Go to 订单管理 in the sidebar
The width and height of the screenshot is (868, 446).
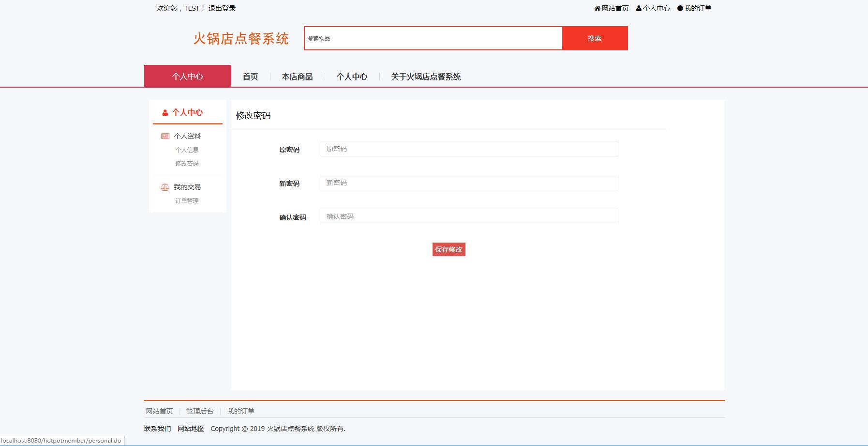click(x=187, y=201)
